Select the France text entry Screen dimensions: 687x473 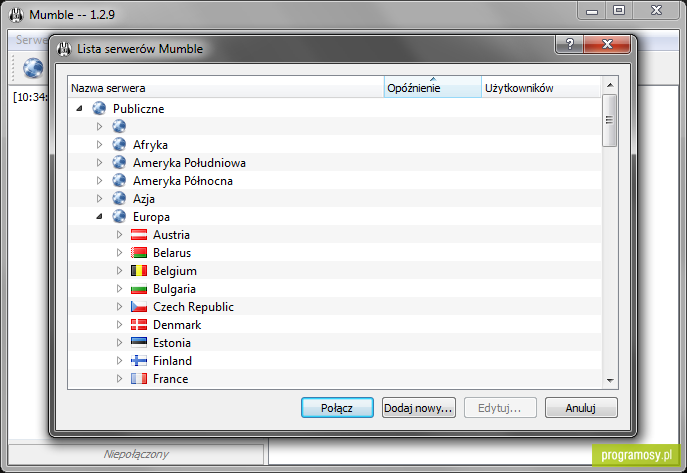pos(170,379)
